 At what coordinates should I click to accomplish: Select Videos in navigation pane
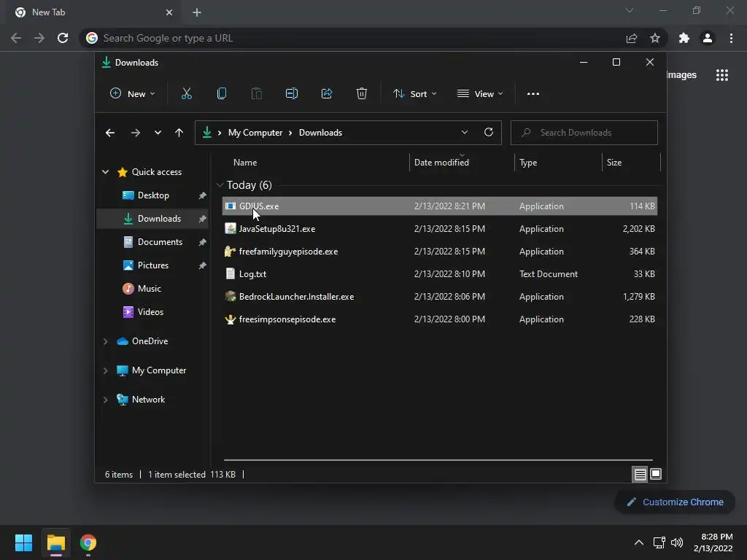pos(150,312)
